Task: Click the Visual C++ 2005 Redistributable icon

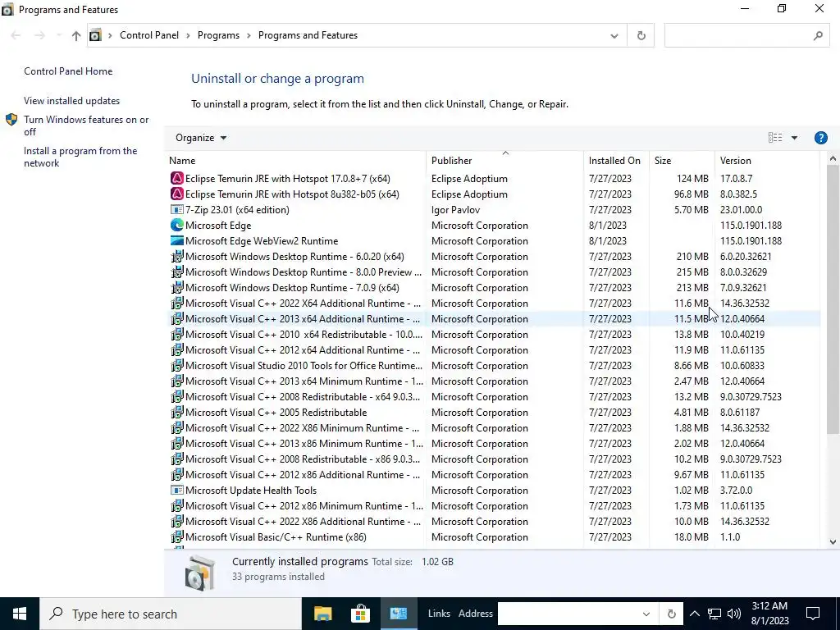Action: 177,412
